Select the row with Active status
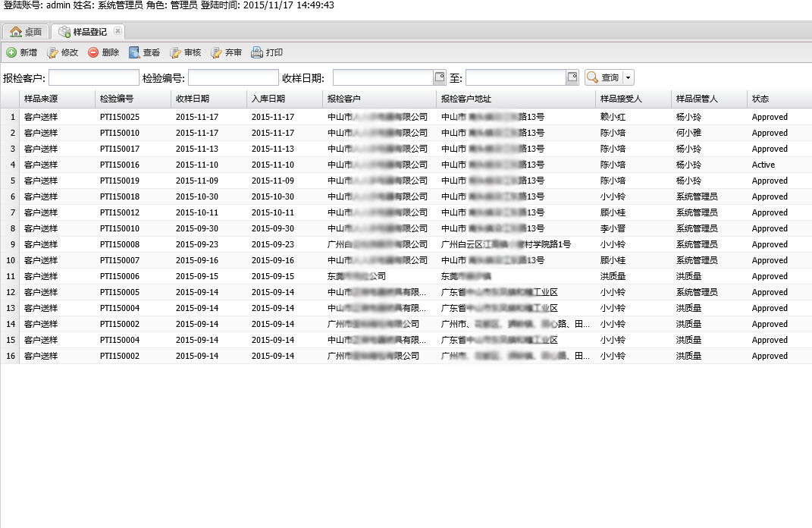Image resolution: width=812 pixels, height=528 pixels. click(x=763, y=165)
